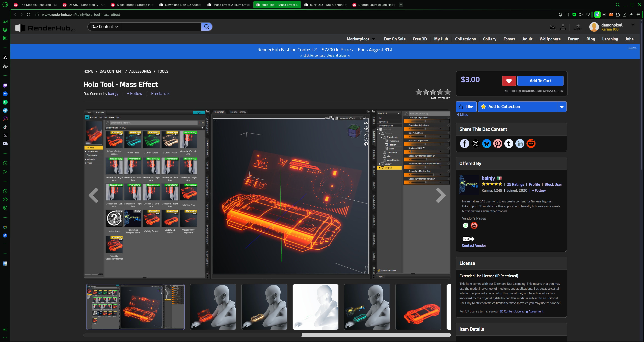This screenshot has height=342, width=644.
Task: Click the search text input field
Action: point(162,27)
